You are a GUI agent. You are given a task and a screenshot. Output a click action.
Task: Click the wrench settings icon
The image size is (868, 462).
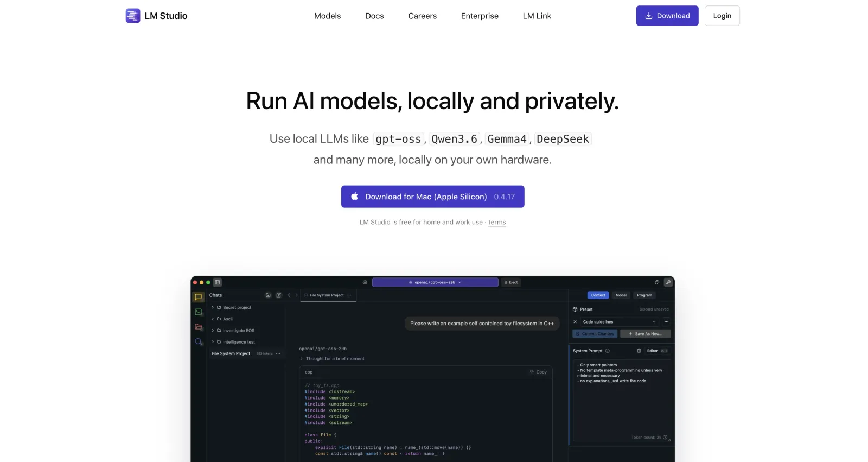669,282
